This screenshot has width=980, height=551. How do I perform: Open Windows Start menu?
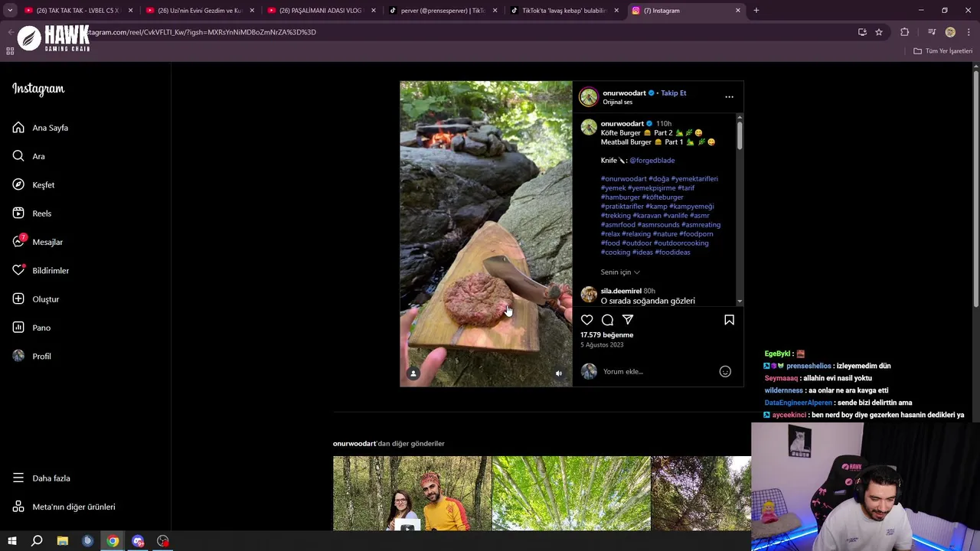pos(11,541)
